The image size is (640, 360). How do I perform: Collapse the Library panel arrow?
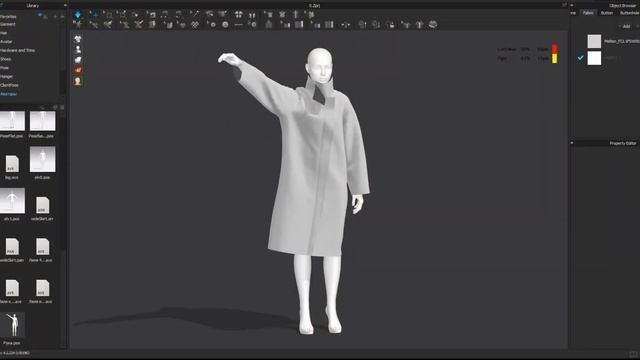[65, 5]
